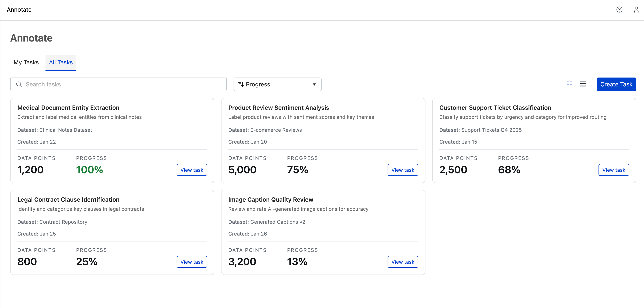Open the Progress sort dropdown
Image resolution: width=644 pixels, height=308 pixels.
277,84
